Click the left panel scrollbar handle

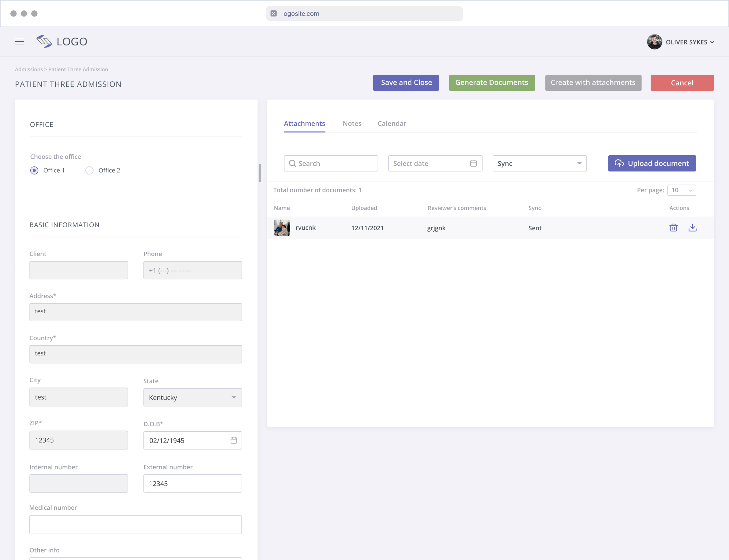point(260,173)
